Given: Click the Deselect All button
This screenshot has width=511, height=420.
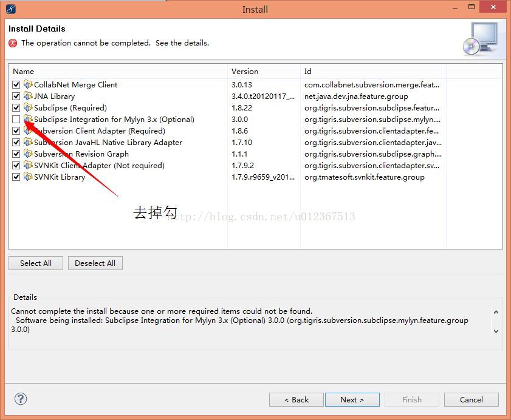Looking at the screenshot, I should point(95,263).
